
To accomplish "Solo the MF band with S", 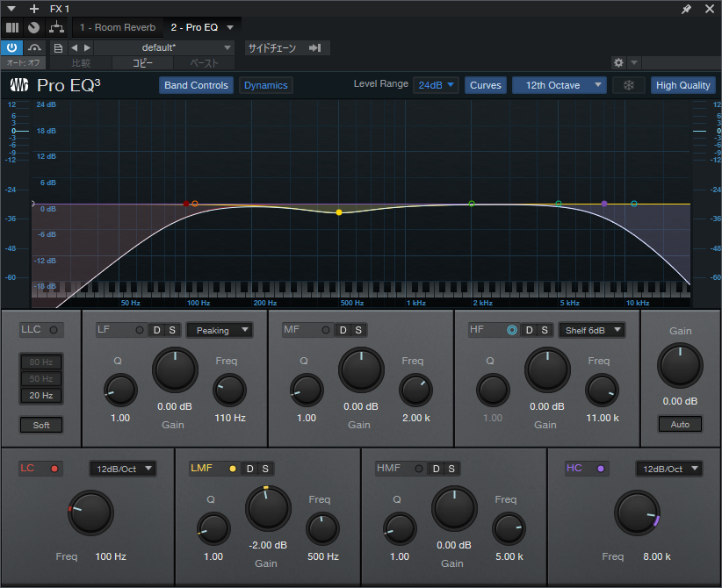I will (358, 330).
